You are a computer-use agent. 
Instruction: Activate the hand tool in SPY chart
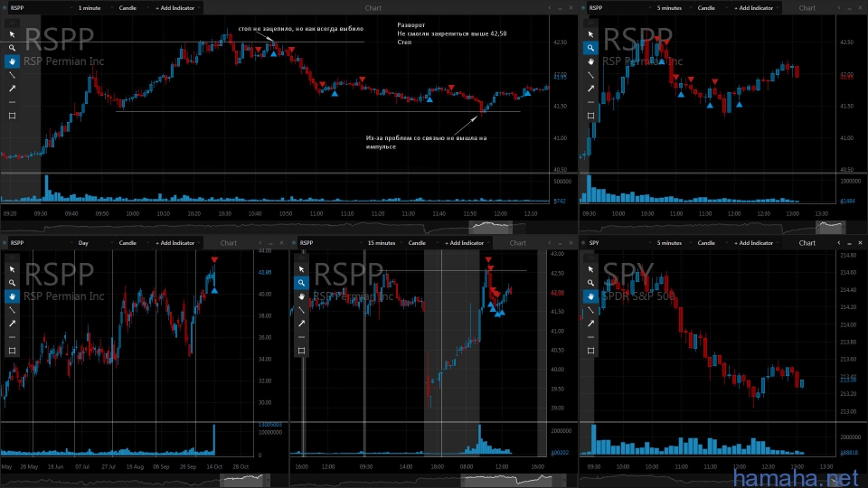point(590,296)
